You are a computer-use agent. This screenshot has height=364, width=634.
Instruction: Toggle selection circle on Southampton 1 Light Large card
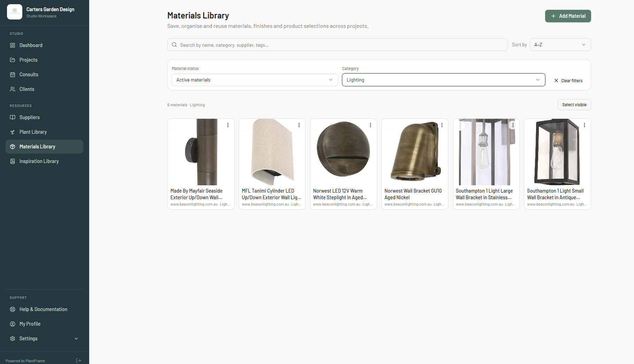tap(461, 126)
